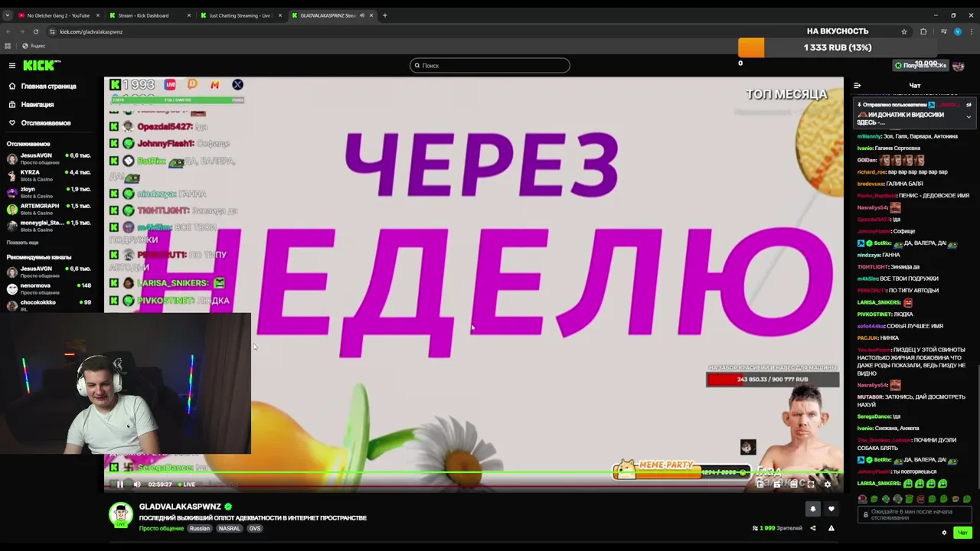Open site information icon in address bar
This screenshot has width=980, height=551.
tap(52, 31)
